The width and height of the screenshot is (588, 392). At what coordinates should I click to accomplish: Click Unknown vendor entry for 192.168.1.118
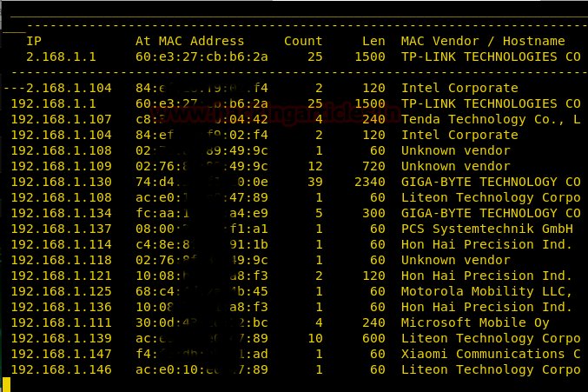456,260
